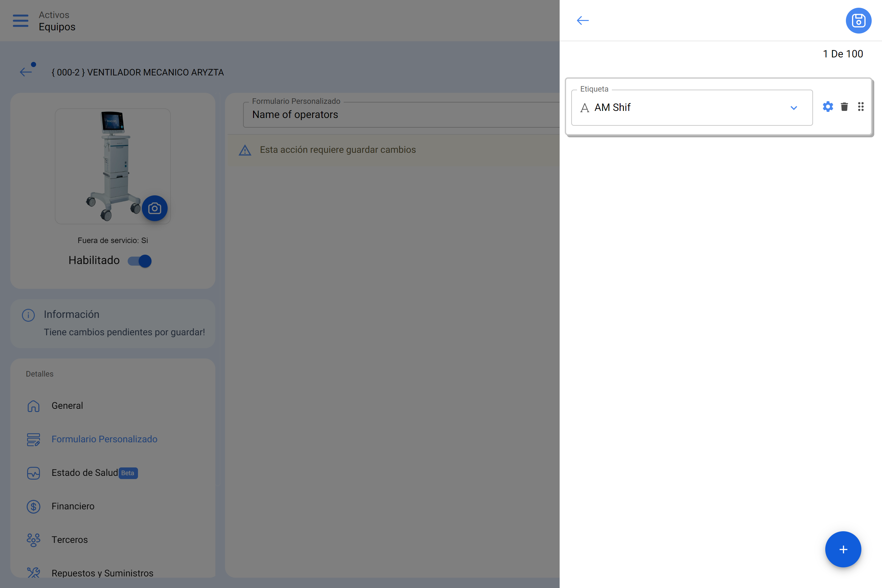Click the text type A icon in Etiqueta
Viewport: 882px width, 588px height.
[585, 108]
